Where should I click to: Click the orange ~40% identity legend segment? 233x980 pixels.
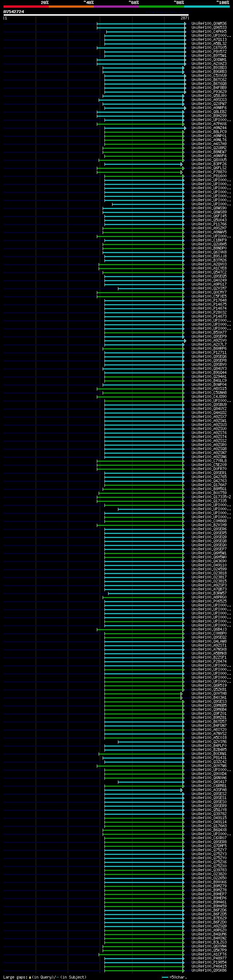(x=71, y=7)
